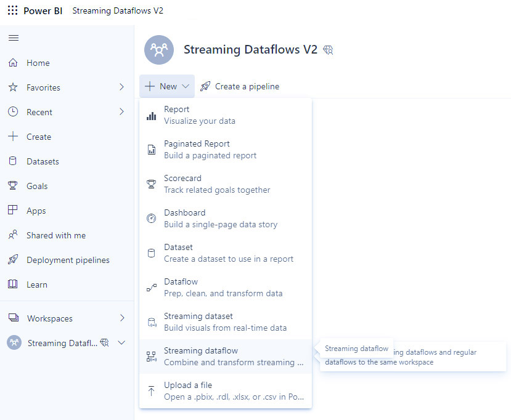Image resolution: width=511 pixels, height=420 pixels.
Task: Click the Recent clock icon
Action: click(x=13, y=111)
